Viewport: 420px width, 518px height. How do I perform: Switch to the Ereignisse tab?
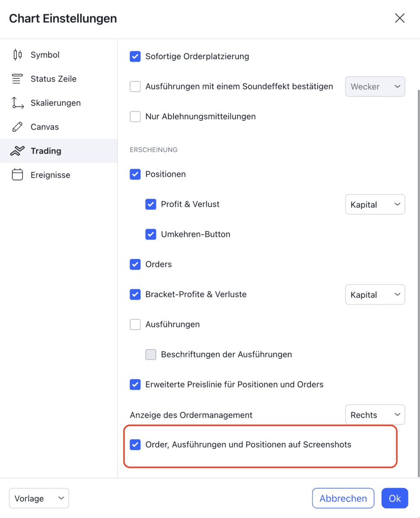pyautogui.click(x=51, y=174)
